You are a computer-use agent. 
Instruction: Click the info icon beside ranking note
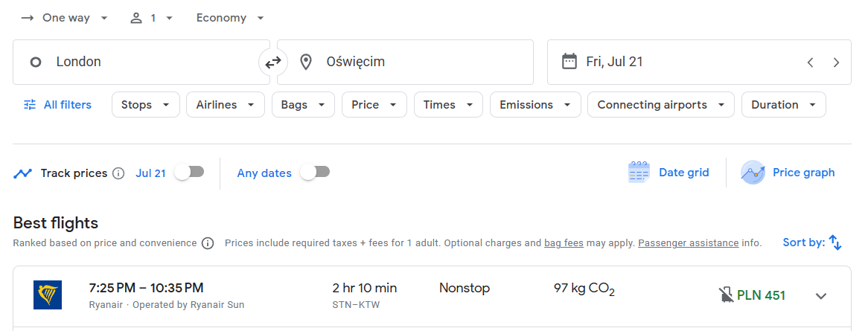(x=208, y=243)
